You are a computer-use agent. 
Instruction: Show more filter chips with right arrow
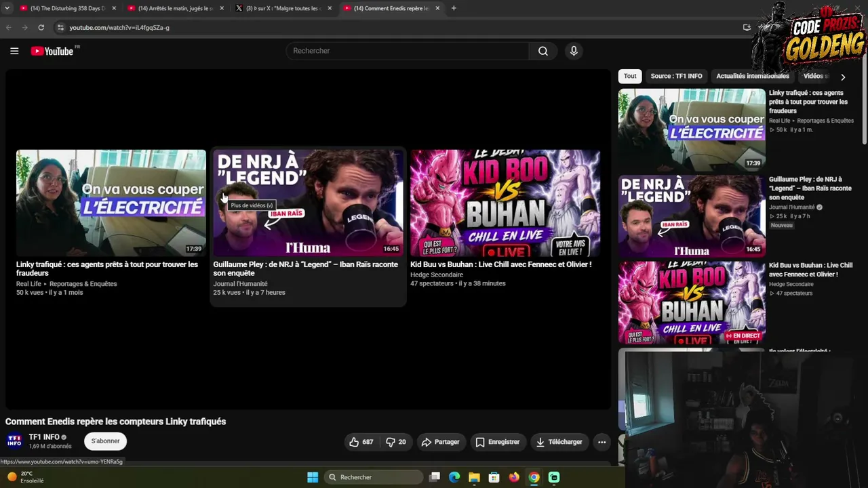(843, 77)
